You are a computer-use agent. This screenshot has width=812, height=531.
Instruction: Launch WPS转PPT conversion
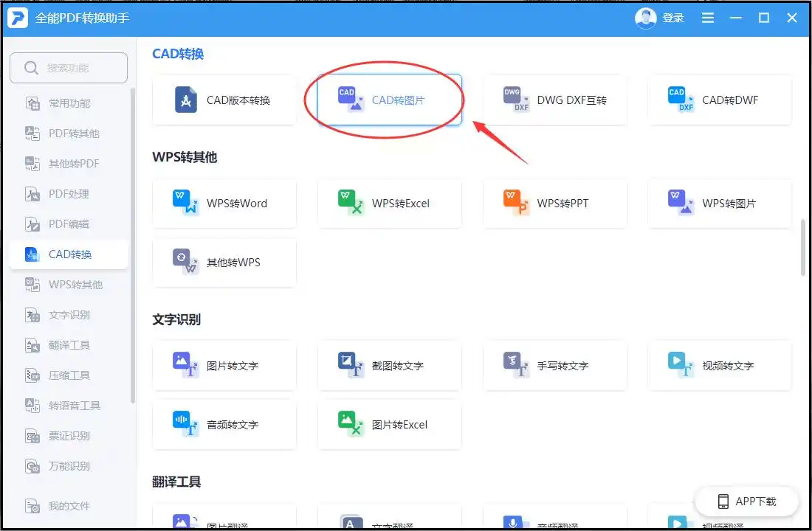pos(554,204)
